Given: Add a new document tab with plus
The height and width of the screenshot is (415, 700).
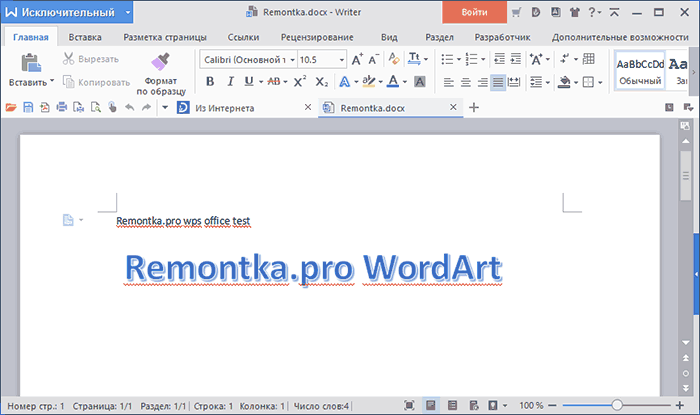Looking at the screenshot, I should point(474,107).
